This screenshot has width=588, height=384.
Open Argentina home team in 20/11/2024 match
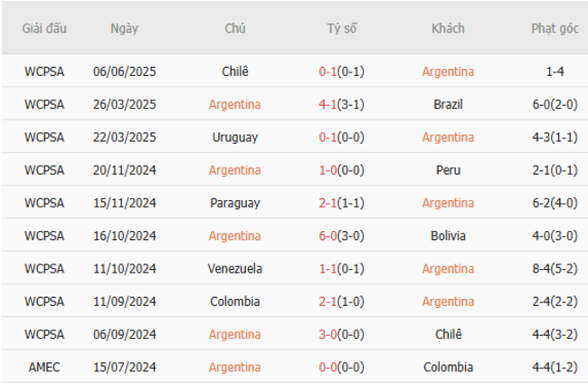(x=234, y=170)
